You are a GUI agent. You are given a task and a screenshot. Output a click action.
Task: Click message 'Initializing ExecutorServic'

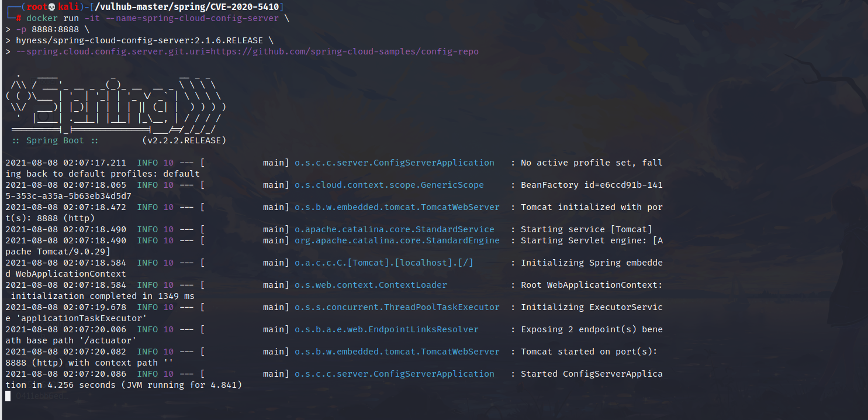click(592, 307)
